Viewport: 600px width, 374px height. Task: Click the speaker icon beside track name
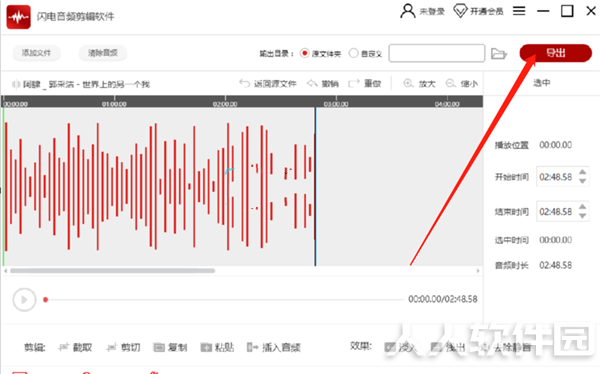[16, 84]
